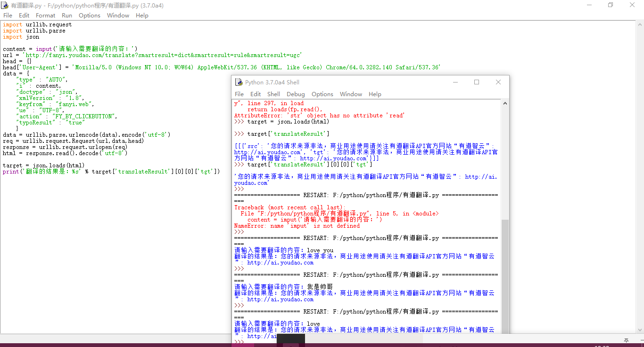Image resolution: width=644 pixels, height=347 pixels.
Task: Maximize the Python Shell window
Action: tap(477, 82)
